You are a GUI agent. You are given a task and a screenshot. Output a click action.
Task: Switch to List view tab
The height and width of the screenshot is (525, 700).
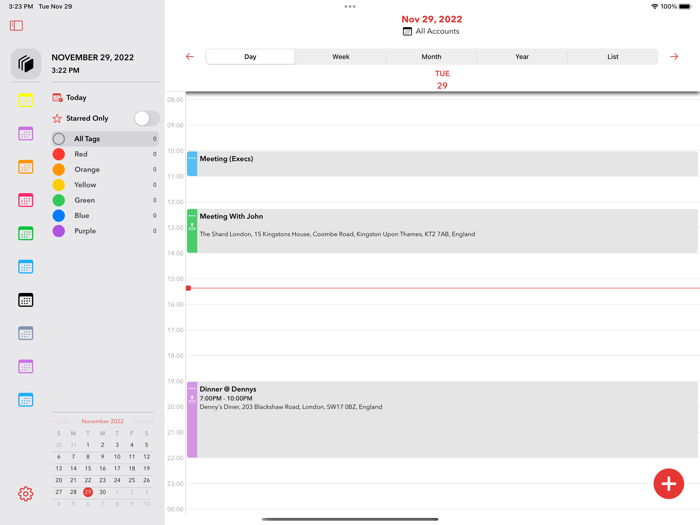click(612, 57)
